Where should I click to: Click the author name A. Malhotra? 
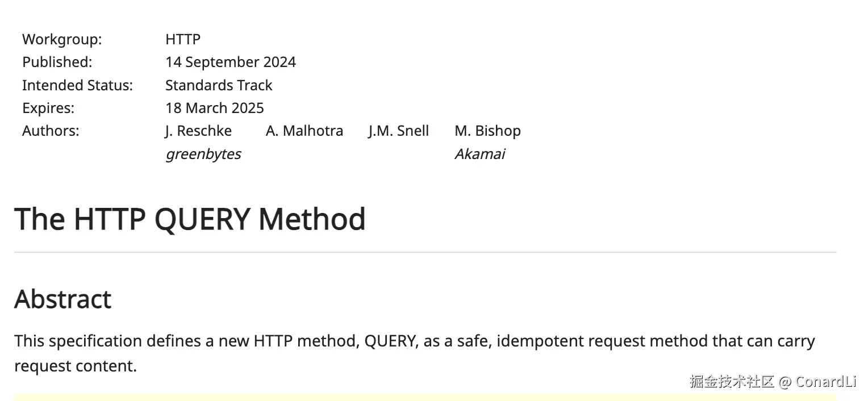pos(304,131)
